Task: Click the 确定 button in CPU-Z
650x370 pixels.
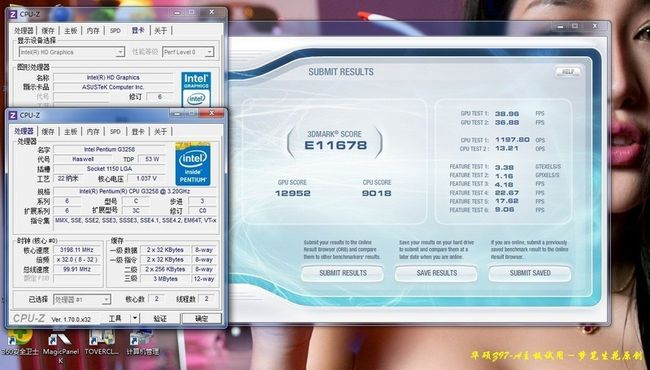Action: coord(202,318)
